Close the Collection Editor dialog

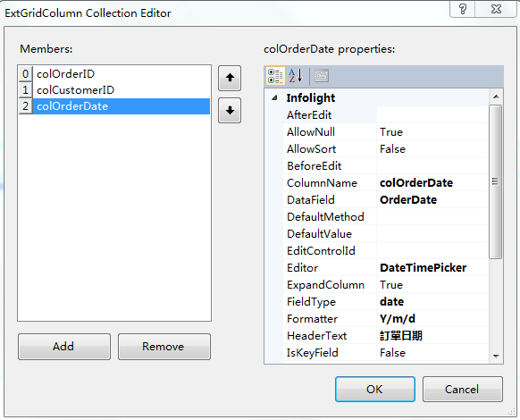click(x=496, y=9)
